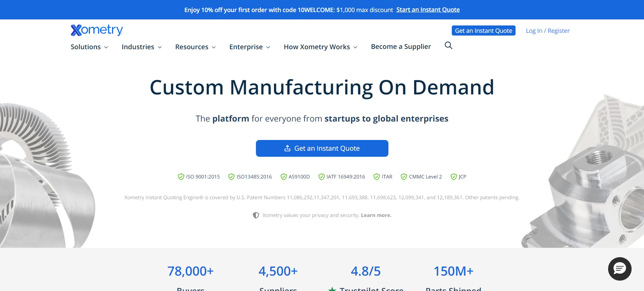Expand the Enterprise dropdown chevron

(x=268, y=47)
